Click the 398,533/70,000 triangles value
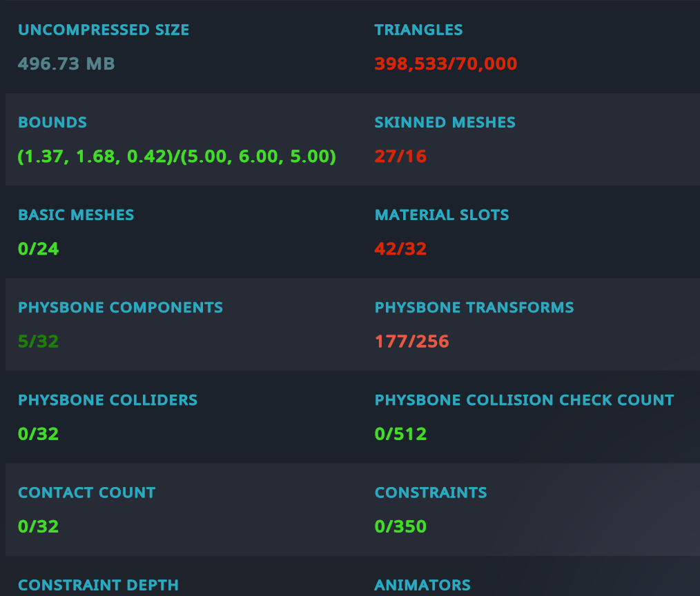The width and height of the screenshot is (700, 596). tap(445, 63)
